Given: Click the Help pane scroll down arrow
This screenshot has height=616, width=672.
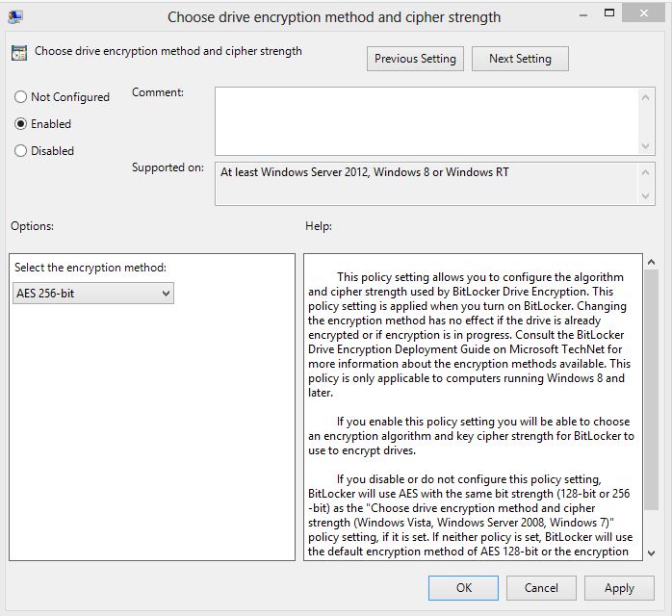Looking at the screenshot, I should point(651,553).
